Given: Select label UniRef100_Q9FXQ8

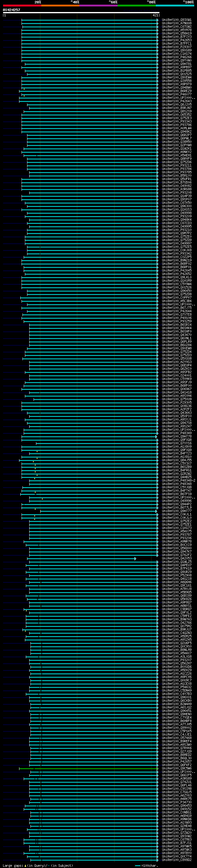Looking at the screenshot, I should pos(176,440).
